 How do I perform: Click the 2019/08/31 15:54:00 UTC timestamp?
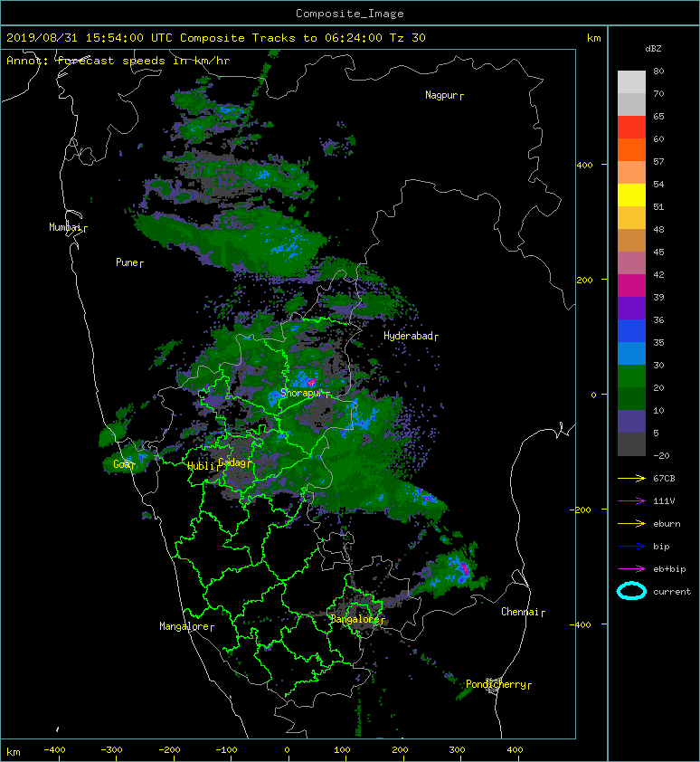coord(90,38)
